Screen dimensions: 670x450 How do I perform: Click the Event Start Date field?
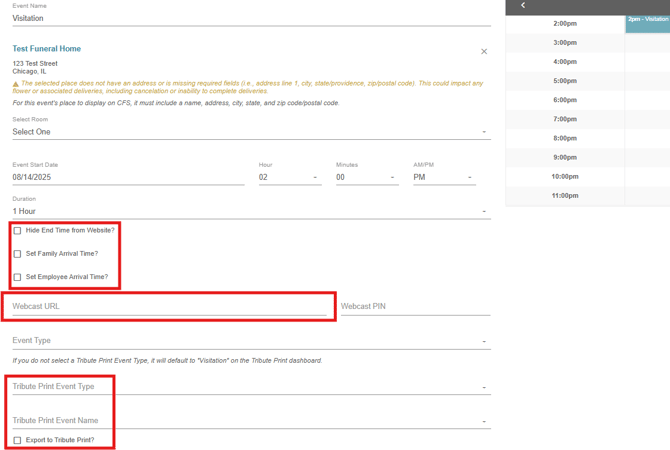[127, 177]
